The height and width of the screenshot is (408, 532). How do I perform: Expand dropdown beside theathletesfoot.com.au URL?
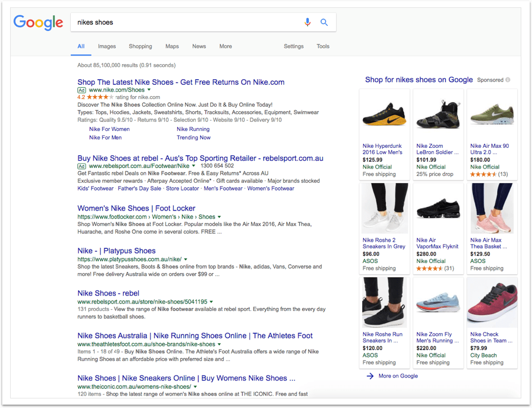coord(219,344)
